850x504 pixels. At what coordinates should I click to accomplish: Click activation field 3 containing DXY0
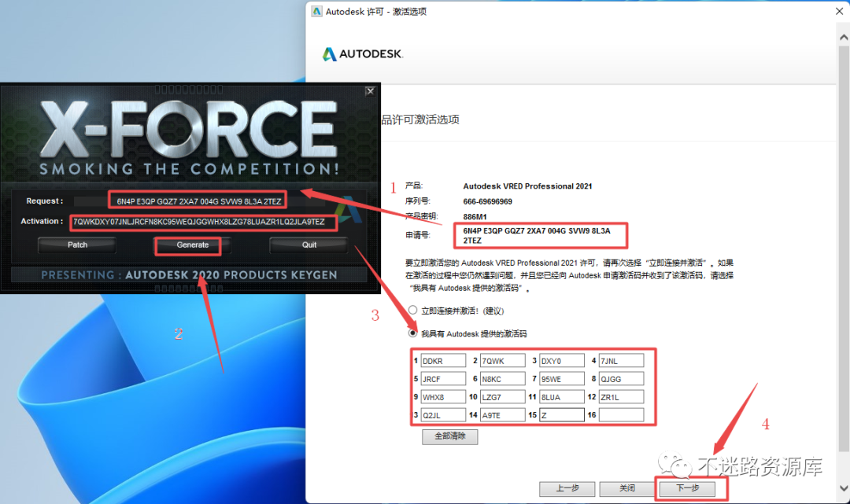click(x=562, y=361)
